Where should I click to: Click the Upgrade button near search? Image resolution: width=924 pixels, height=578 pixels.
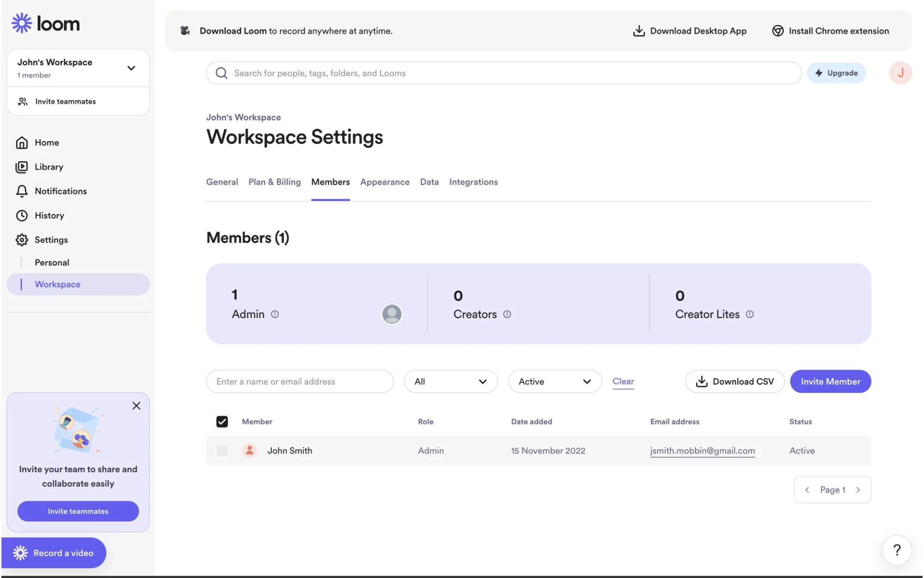(x=836, y=73)
